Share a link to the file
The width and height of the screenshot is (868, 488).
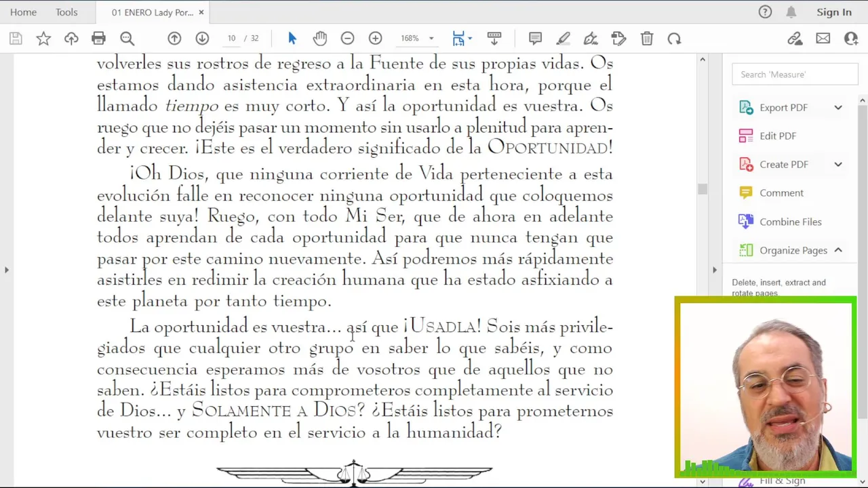pyautogui.click(x=795, y=39)
